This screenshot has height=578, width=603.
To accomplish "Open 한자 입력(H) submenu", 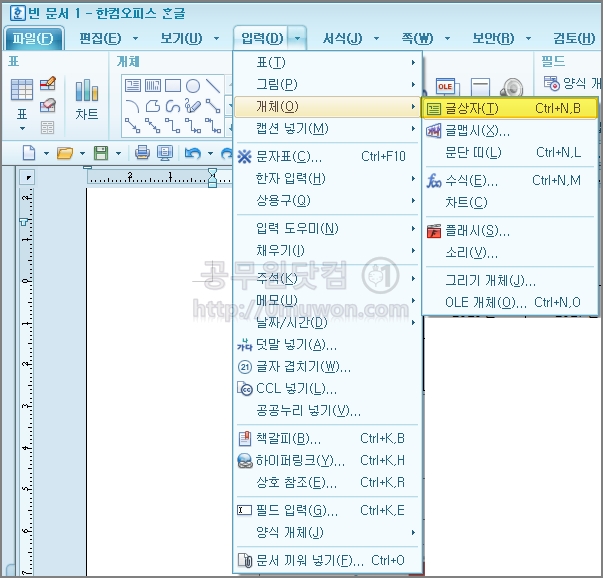I will coord(327,178).
